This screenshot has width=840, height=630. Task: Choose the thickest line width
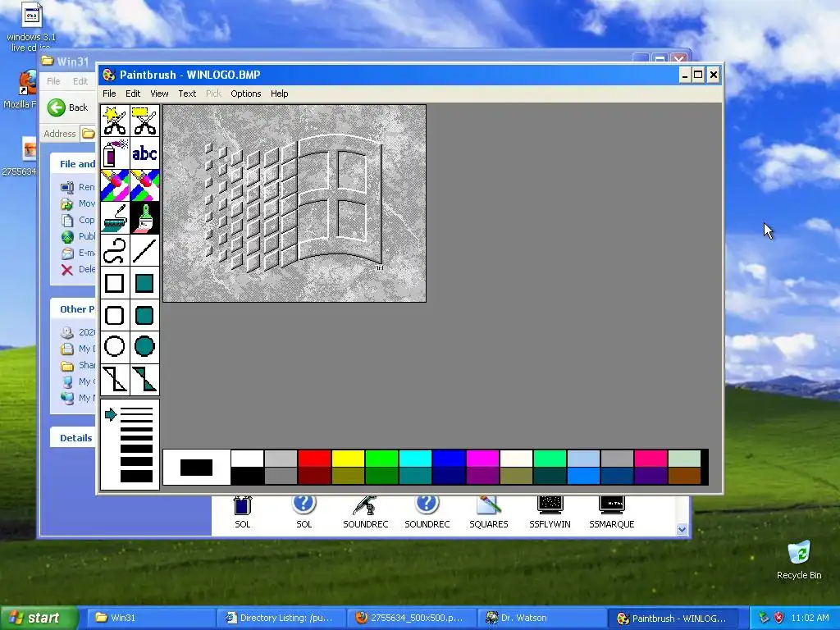(137, 477)
